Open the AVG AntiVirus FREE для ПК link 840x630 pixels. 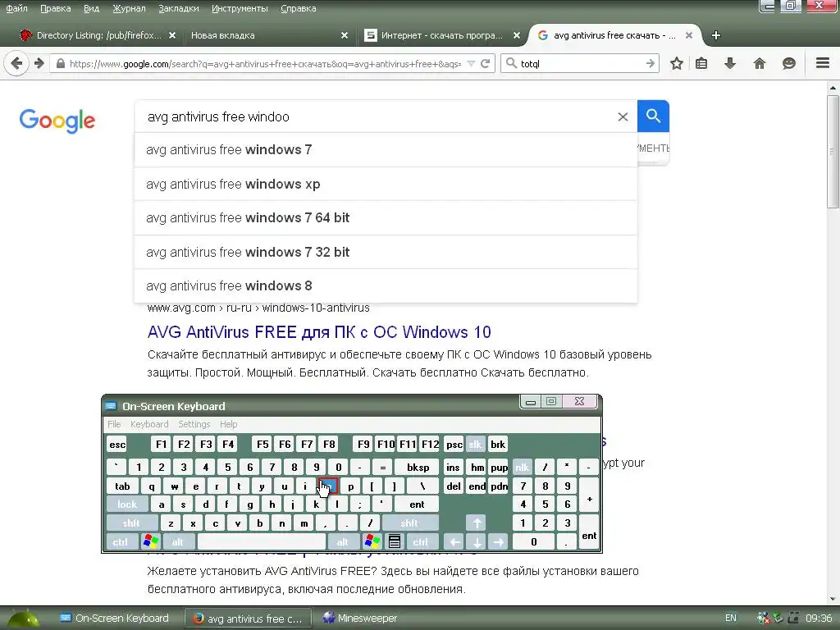(x=319, y=332)
